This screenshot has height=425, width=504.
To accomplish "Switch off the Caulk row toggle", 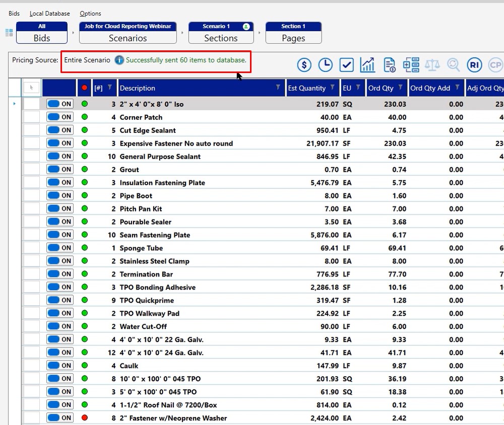I will [59, 366].
